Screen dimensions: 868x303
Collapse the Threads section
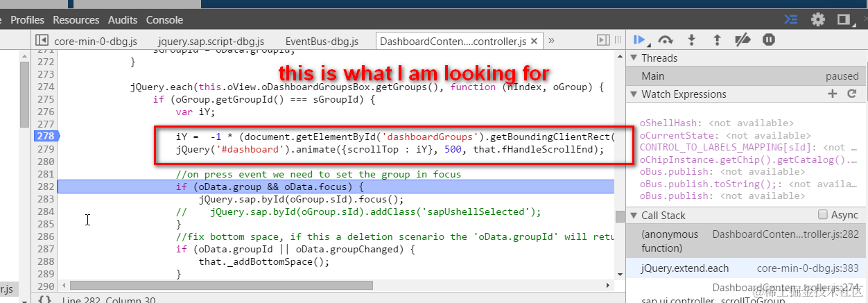tap(634, 58)
